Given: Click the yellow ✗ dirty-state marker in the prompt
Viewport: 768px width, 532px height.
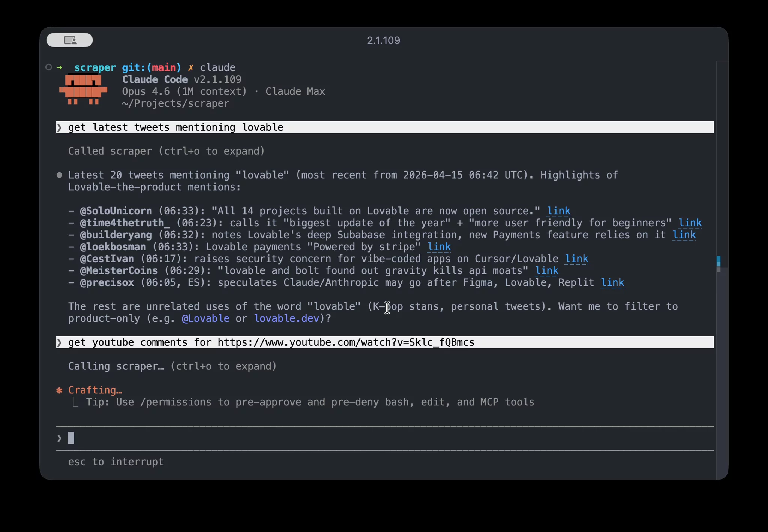Looking at the screenshot, I should point(190,67).
